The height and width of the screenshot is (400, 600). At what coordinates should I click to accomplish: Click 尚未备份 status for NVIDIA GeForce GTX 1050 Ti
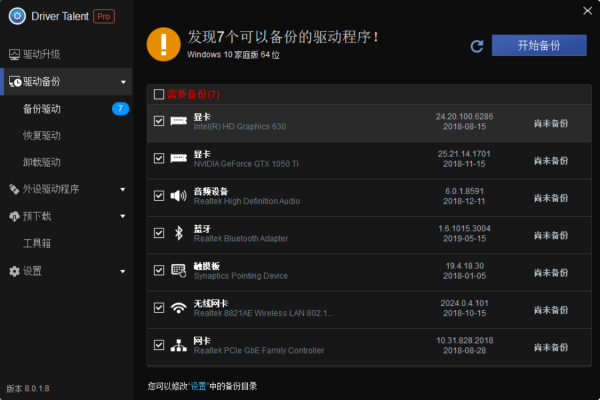click(x=551, y=161)
